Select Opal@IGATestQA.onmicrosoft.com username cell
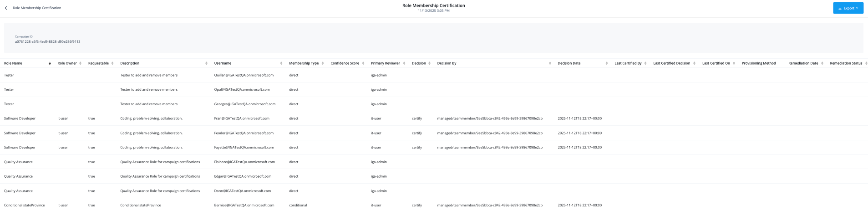 pos(242,90)
